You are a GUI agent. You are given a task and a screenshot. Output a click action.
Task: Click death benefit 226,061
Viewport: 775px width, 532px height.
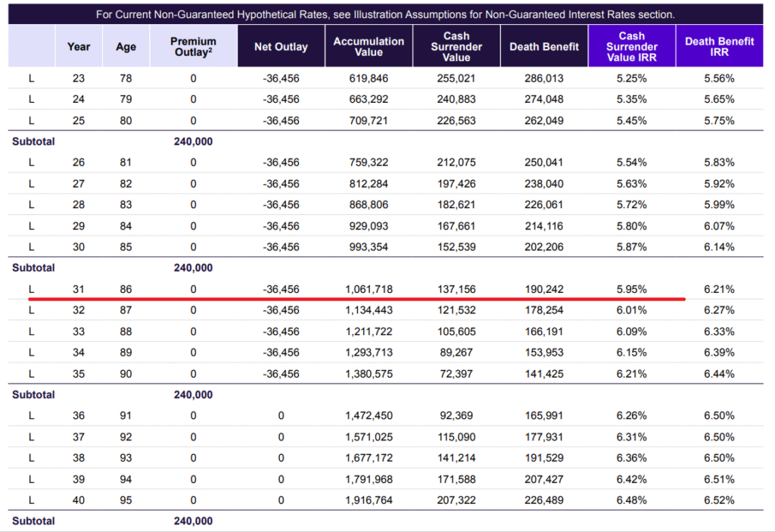click(x=544, y=204)
